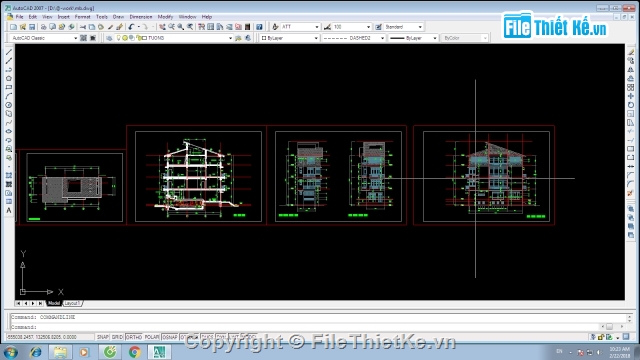Click the Command input line
This screenshot has width=640, height=360.
pyautogui.click(x=318, y=327)
